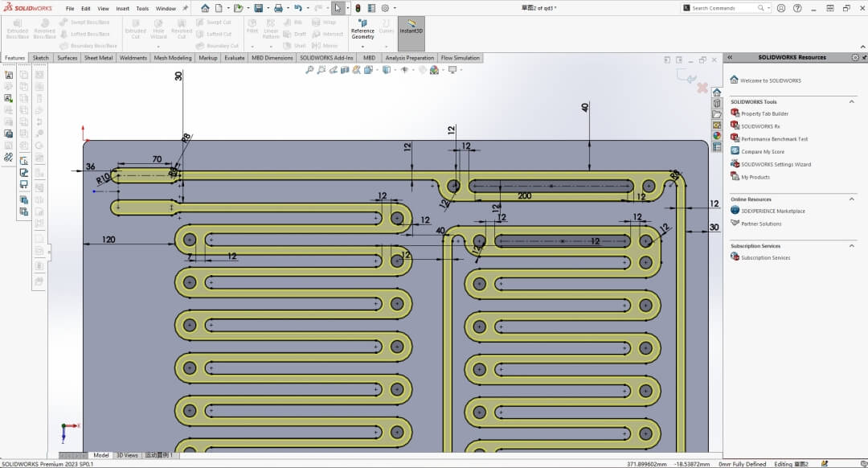The image size is (868, 468).
Task: Open the Custom Properties task pane tab
Action: (717, 147)
